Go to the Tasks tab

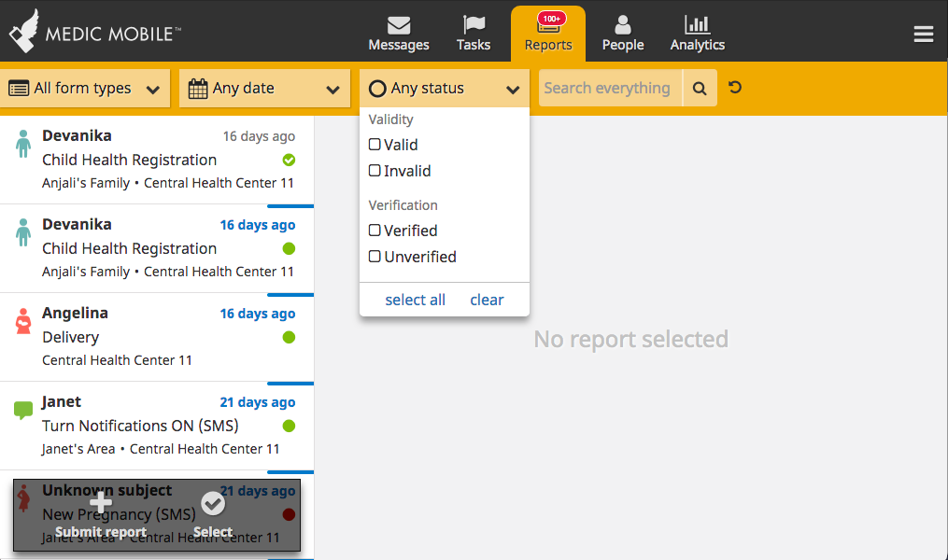pyautogui.click(x=474, y=34)
